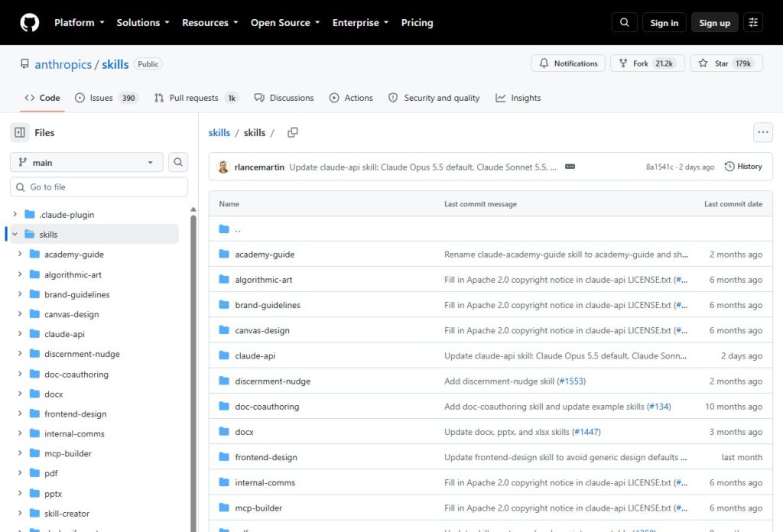Viewport: 783px width, 532px height.
Task: Open the search magnifier in the top bar
Action: [x=624, y=22]
